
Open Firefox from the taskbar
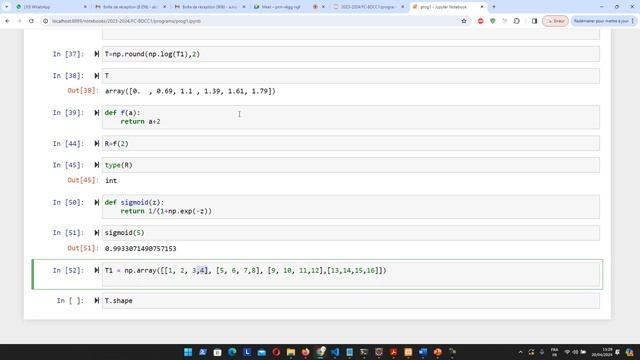[305, 352]
